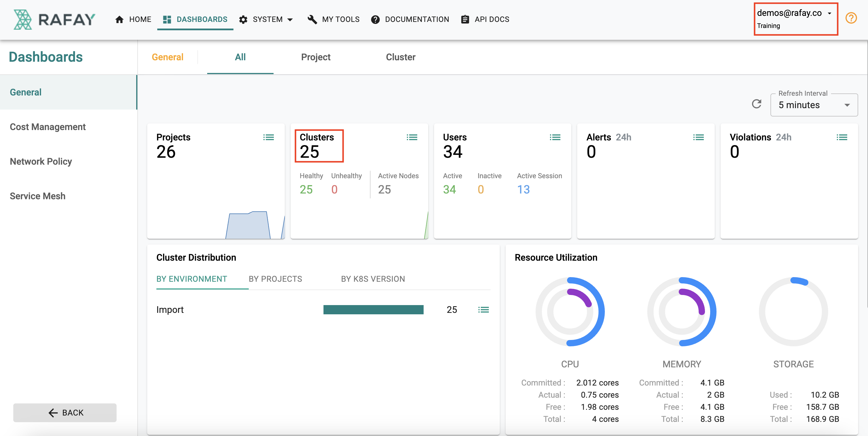Click the API Docs clipboard icon

tap(465, 20)
